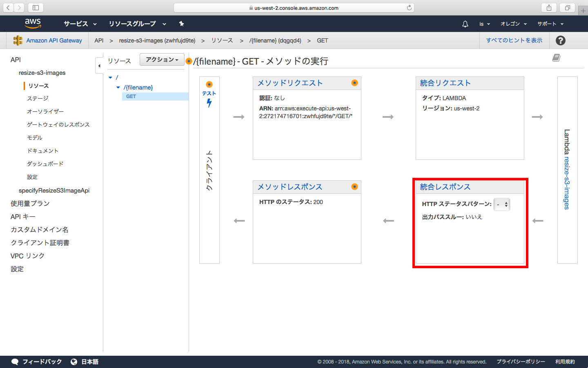588x368 pixels.
Task: Open the アクション dropdown button
Action: [162, 60]
